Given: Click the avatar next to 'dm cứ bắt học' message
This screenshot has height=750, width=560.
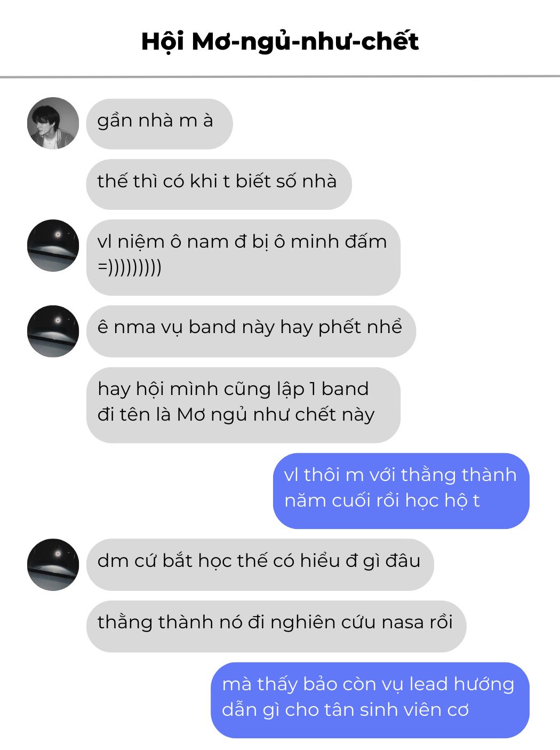Looking at the screenshot, I should pyautogui.click(x=53, y=565).
